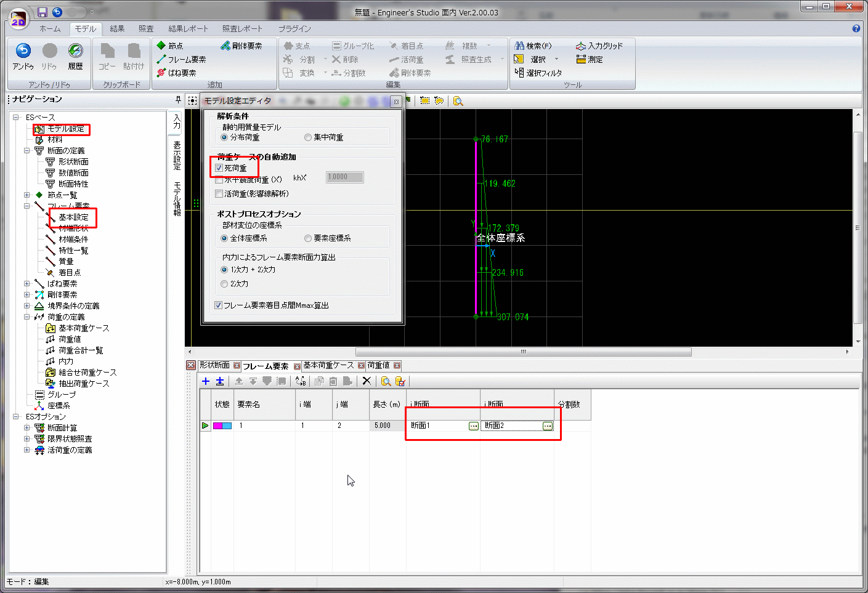The height and width of the screenshot is (593, 868).
Task: Choose 全体座標系 for member displacement
Action: coord(224,238)
